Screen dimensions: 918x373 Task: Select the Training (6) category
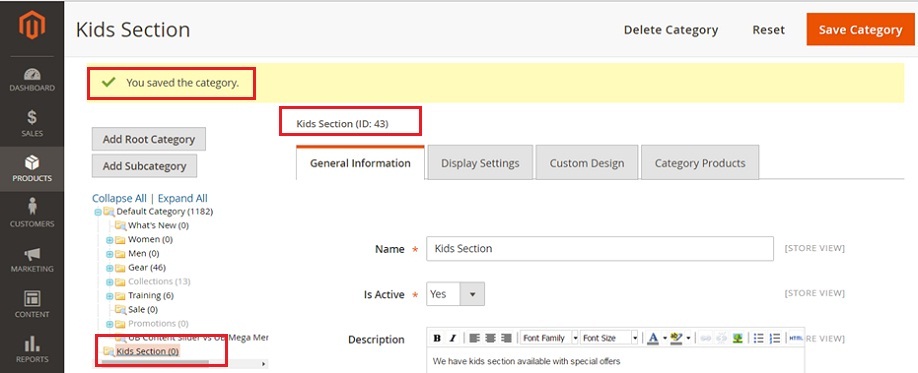151,296
